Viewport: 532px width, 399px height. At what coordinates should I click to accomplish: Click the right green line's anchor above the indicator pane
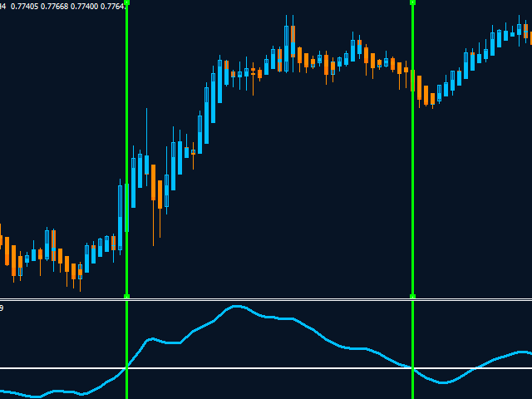pos(412,296)
